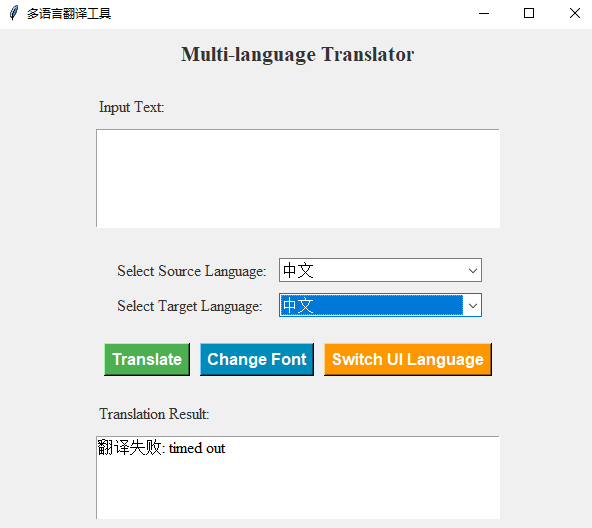Click the green Translate button
This screenshot has height=528, width=592.
[x=147, y=359]
